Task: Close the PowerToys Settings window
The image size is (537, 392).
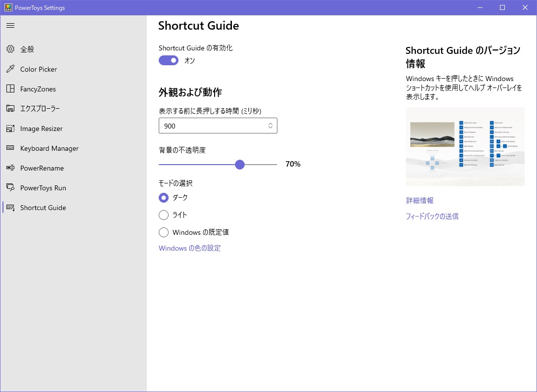Action: [525, 7]
